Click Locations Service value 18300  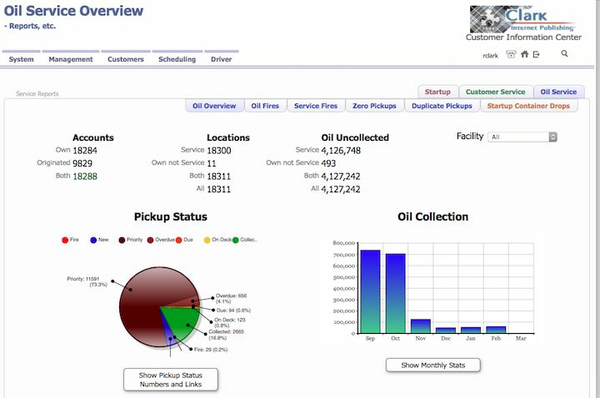219,150
